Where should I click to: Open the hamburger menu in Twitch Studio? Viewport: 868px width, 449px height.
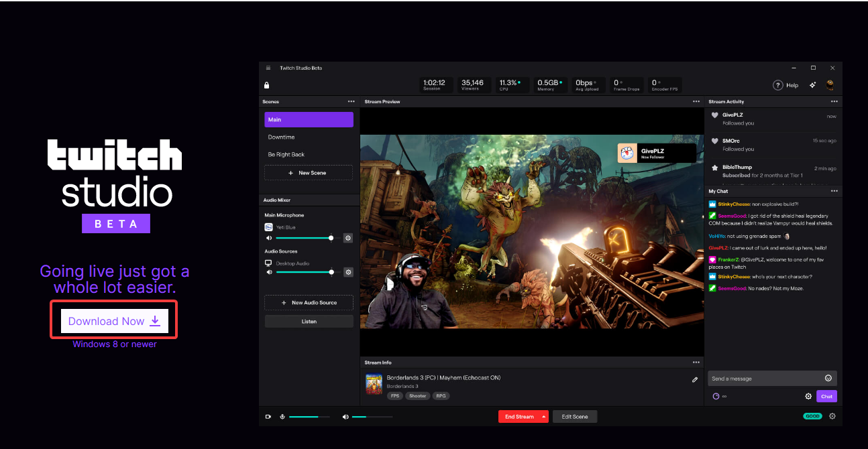point(268,68)
